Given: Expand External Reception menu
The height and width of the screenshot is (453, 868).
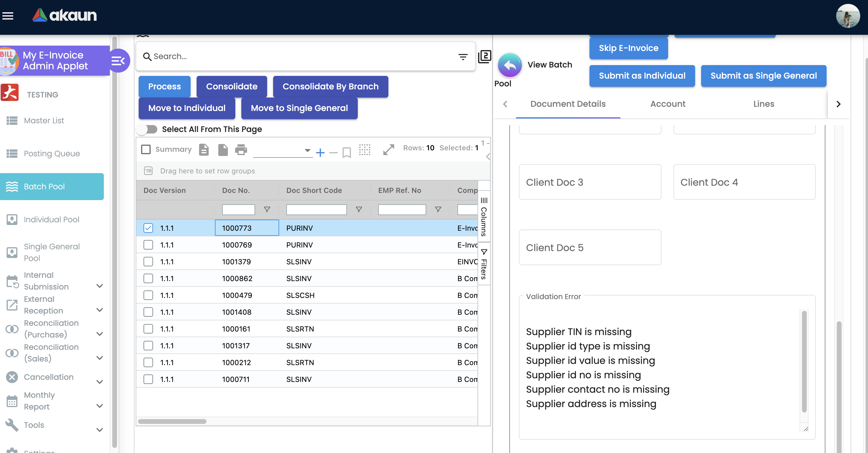Looking at the screenshot, I should pyautogui.click(x=99, y=310).
